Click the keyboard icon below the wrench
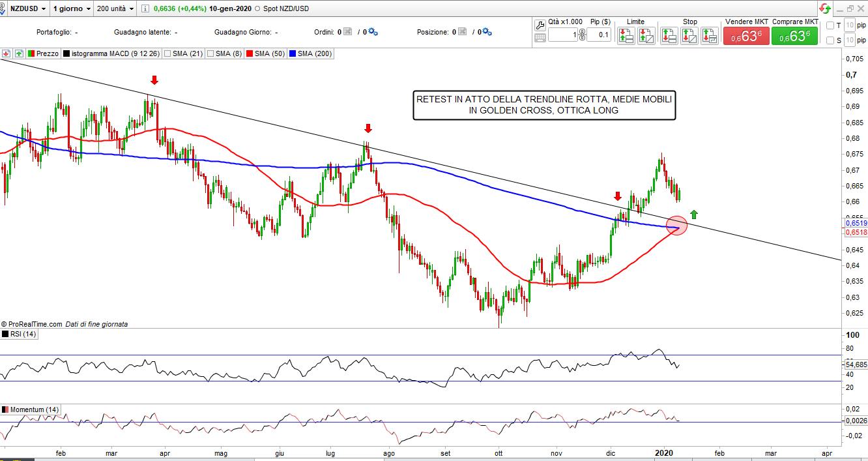The image size is (868, 461). (540, 38)
